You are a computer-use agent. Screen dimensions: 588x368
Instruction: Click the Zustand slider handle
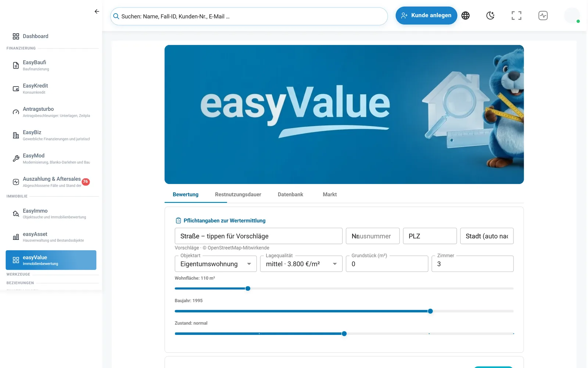coord(344,334)
